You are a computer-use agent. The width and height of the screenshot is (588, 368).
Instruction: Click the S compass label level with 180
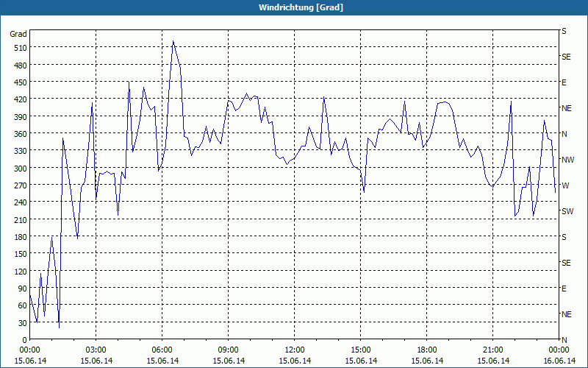point(564,237)
